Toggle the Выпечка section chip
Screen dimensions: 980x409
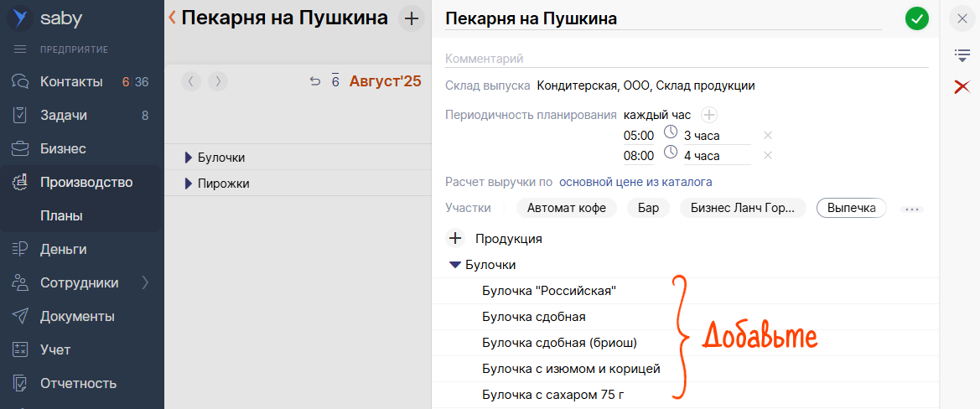[x=851, y=208]
